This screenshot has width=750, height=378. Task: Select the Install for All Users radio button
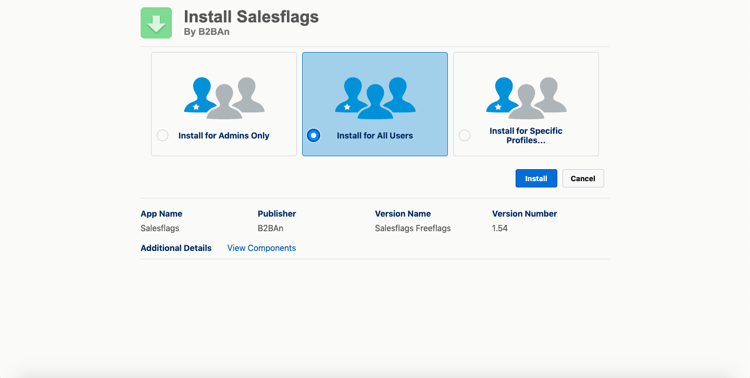(313, 135)
